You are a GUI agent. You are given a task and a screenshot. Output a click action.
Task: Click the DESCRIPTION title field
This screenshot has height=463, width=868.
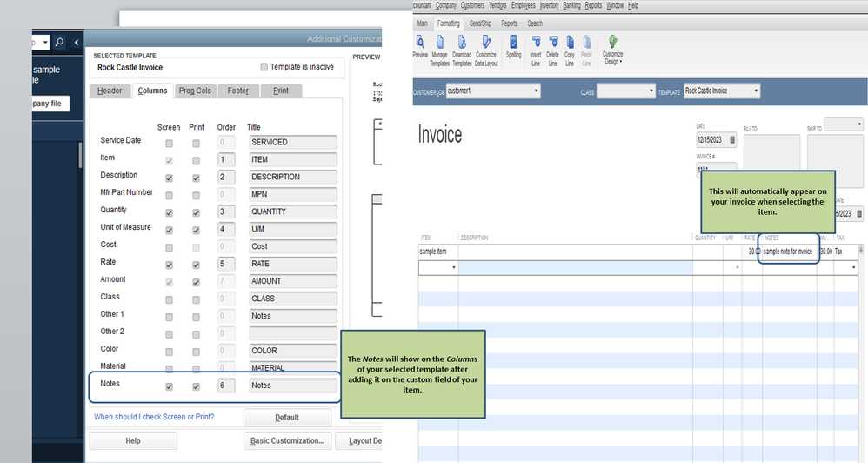point(293,178)
